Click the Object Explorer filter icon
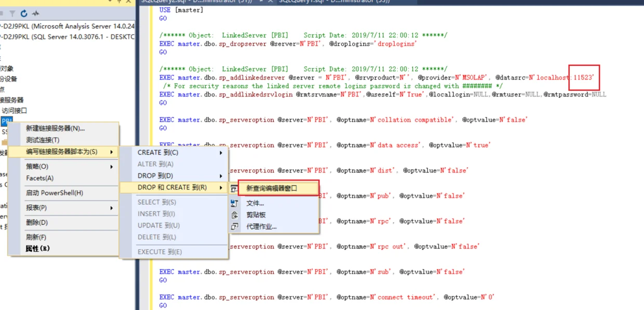The width and height of the screenshot is (644, 310). (x=12, y=14)
